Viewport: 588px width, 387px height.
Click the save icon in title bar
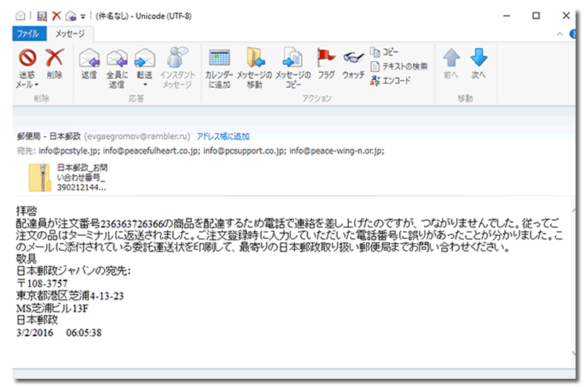tap(42, 16)
